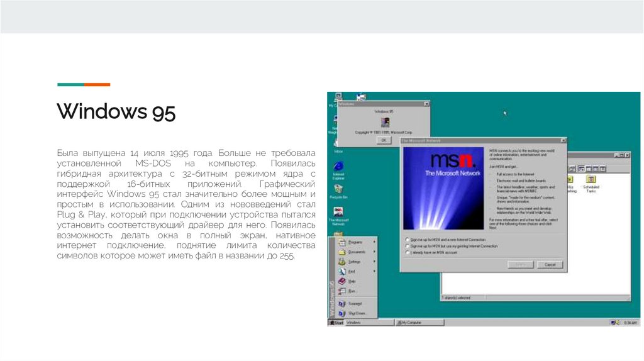The image size is (644, 361).
Task: Select 'Sign me up for MSN and a new Internet Connection'
Action: click(446, 240)
